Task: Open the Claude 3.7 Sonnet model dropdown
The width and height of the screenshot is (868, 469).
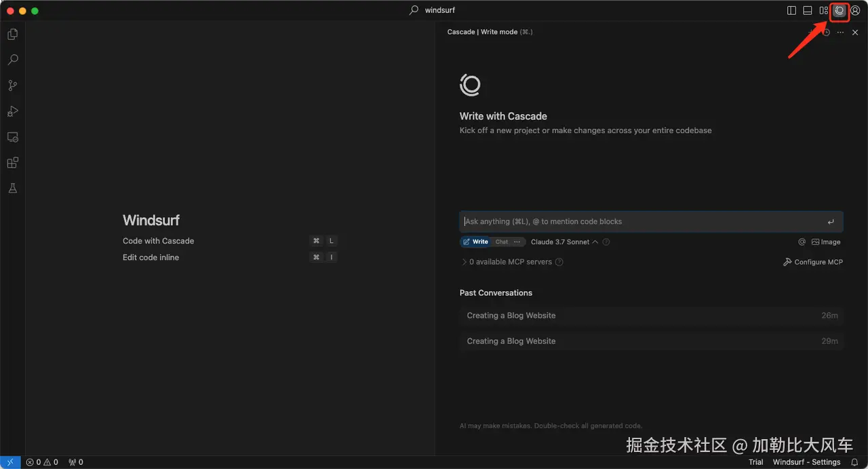Action: (564, 242)
